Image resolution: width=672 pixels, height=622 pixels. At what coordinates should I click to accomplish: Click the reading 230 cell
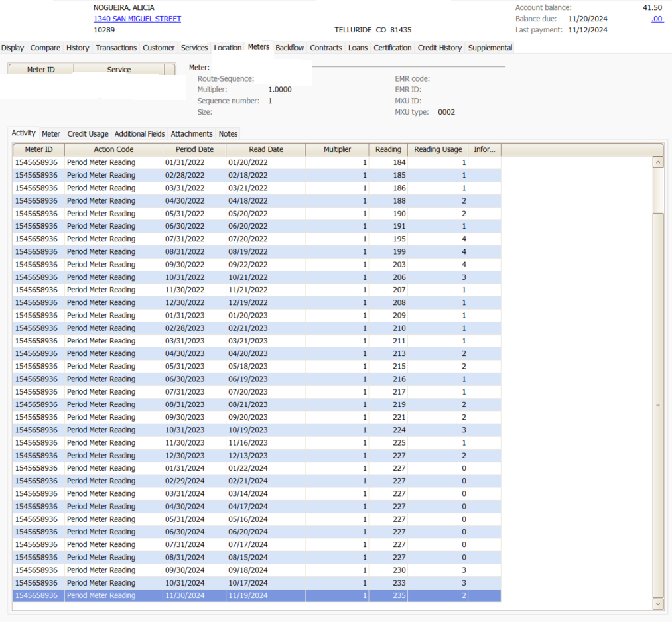pos(388,570)
